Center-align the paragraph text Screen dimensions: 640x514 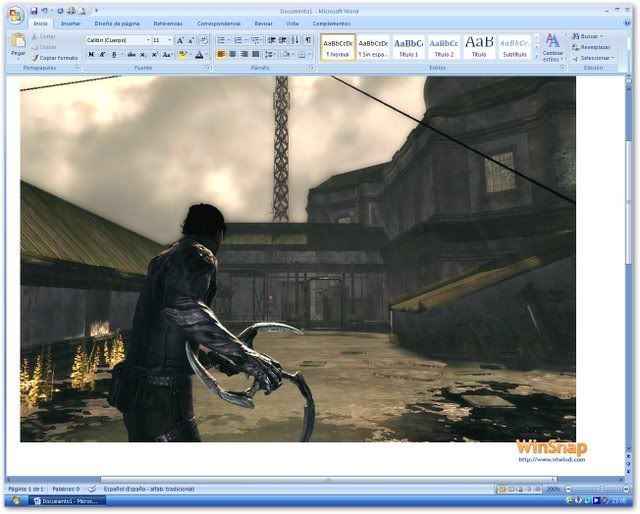[233, 54]
